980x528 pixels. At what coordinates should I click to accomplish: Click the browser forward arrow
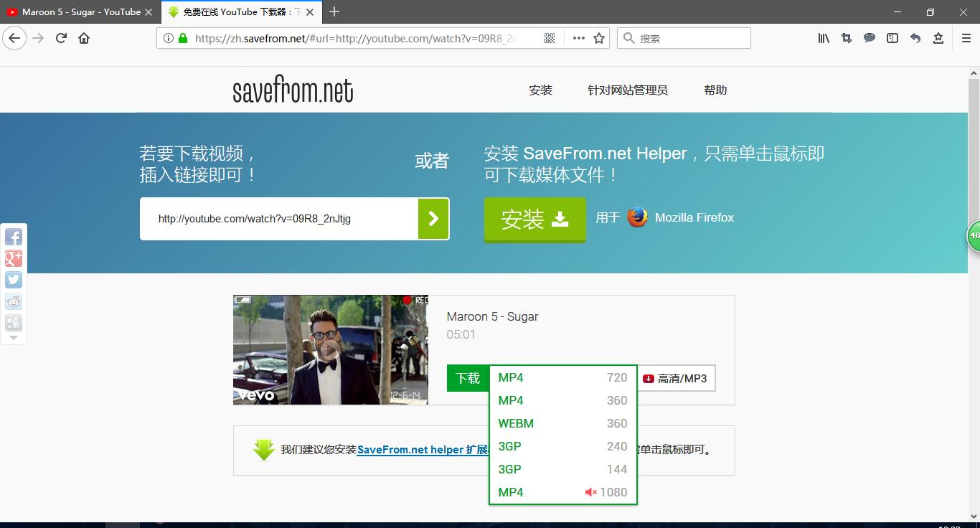tap(39, 38)
